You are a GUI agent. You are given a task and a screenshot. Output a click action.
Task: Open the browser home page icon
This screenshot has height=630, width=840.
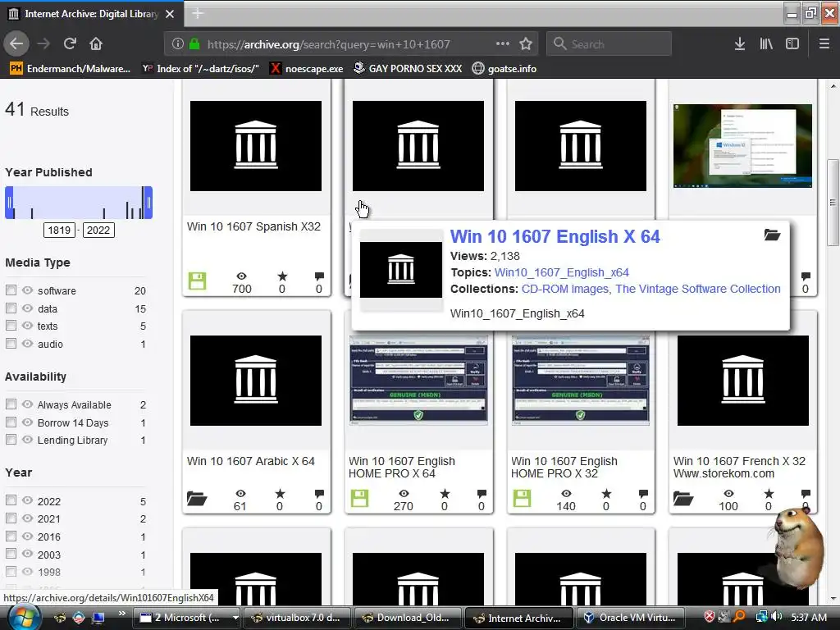(x=96, y=43)
